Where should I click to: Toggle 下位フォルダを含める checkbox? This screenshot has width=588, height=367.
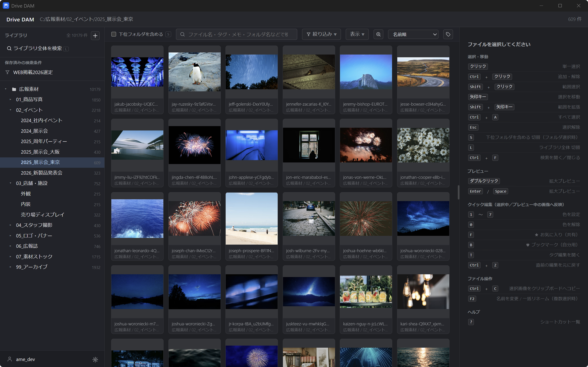(x=114, y=34)
